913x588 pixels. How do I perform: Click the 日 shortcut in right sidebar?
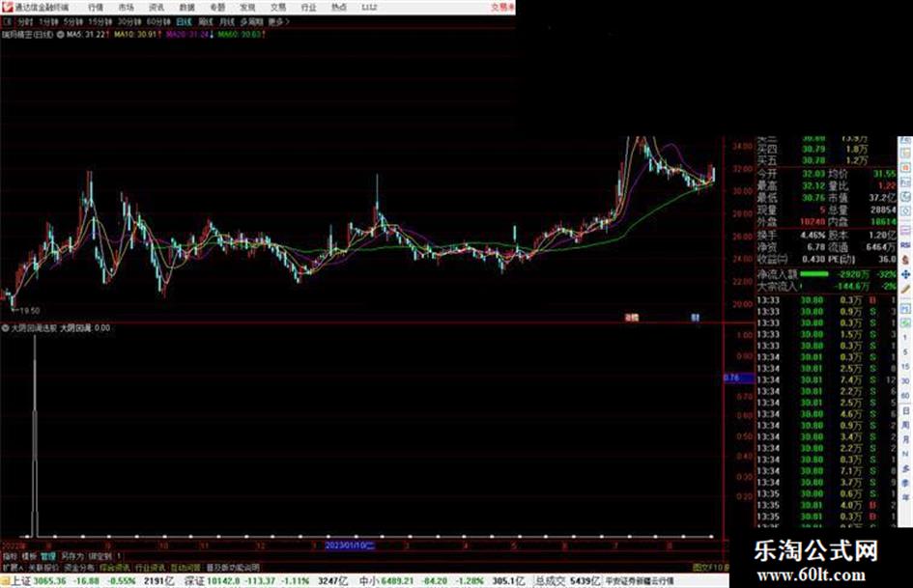pos(905,411)
